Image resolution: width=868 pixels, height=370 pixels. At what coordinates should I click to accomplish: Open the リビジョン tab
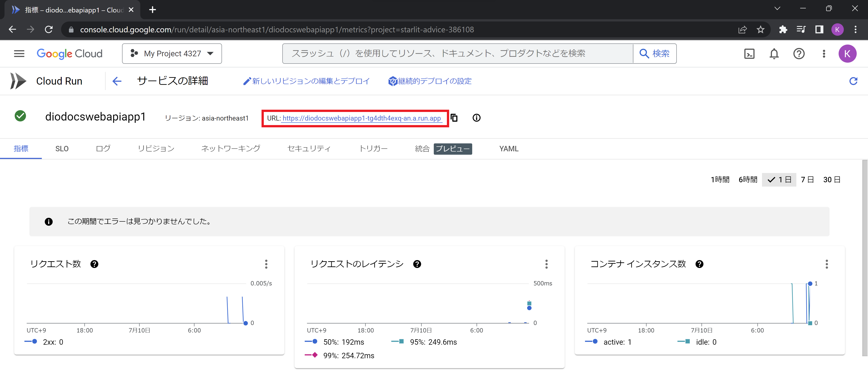pos(156,149)
